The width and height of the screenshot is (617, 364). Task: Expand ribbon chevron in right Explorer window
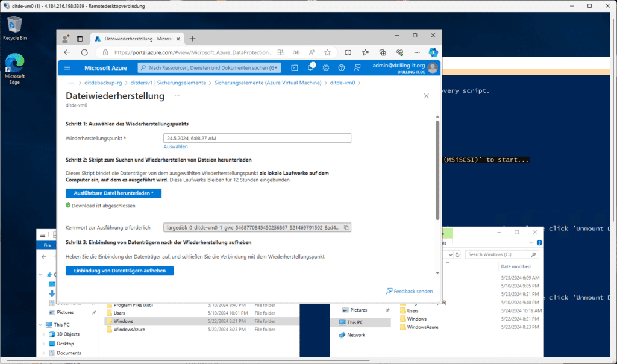[x=531, y=243]
